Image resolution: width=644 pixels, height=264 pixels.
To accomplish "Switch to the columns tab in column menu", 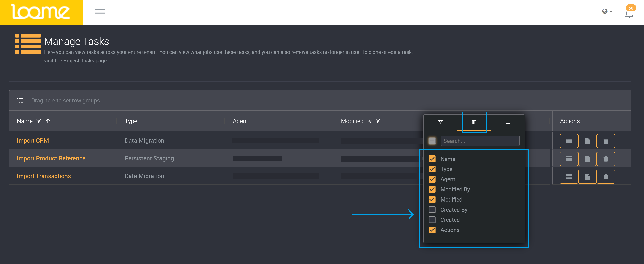I will coord(474,122).
